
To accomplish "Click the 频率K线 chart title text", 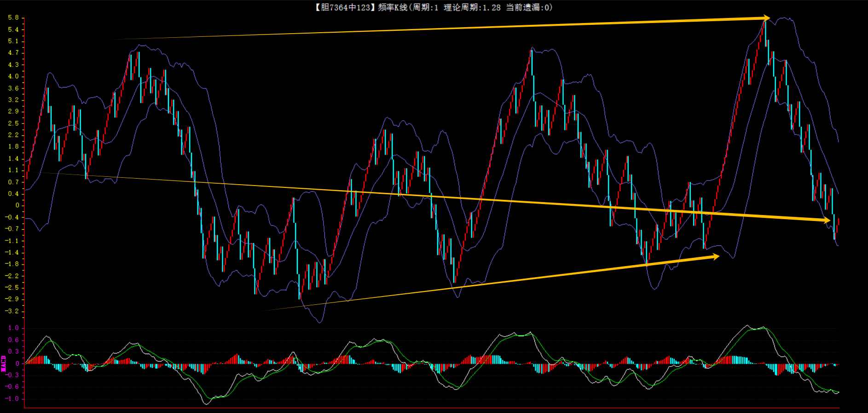I will pos(393,7).
